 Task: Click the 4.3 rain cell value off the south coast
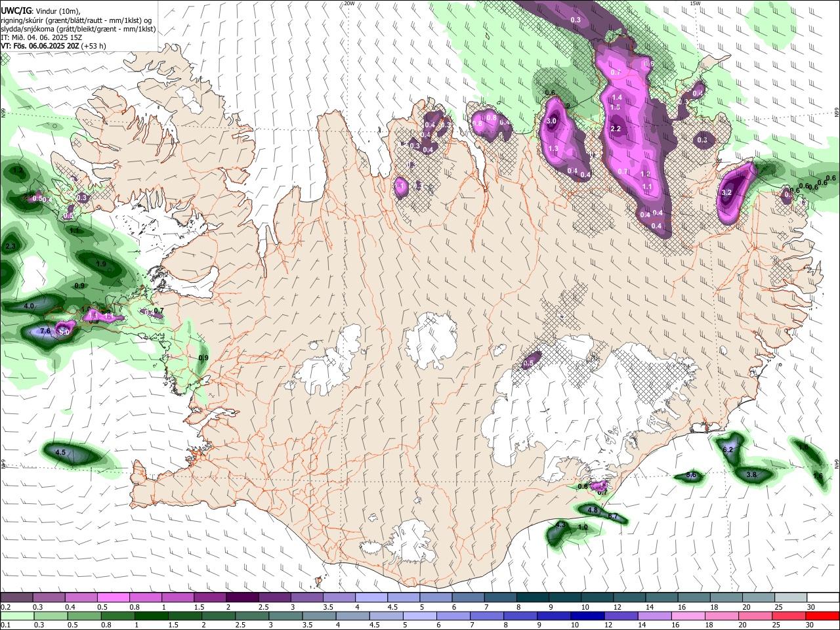point(560,525)
